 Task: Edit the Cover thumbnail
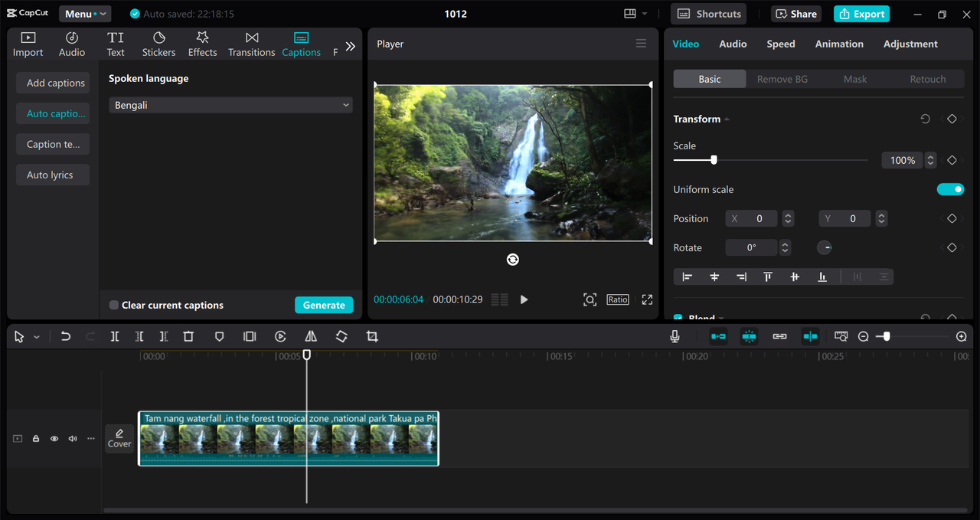pos(119,439)
